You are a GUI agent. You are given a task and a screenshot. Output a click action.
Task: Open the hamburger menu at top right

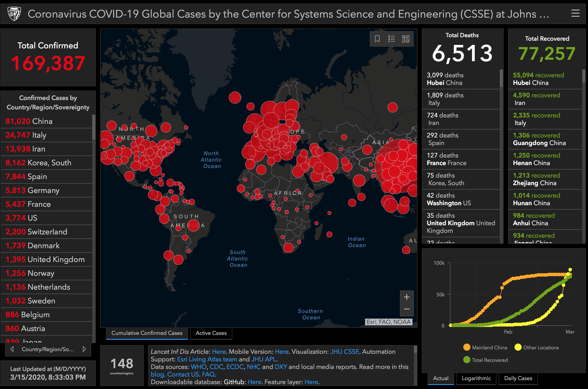coord(575,13)
